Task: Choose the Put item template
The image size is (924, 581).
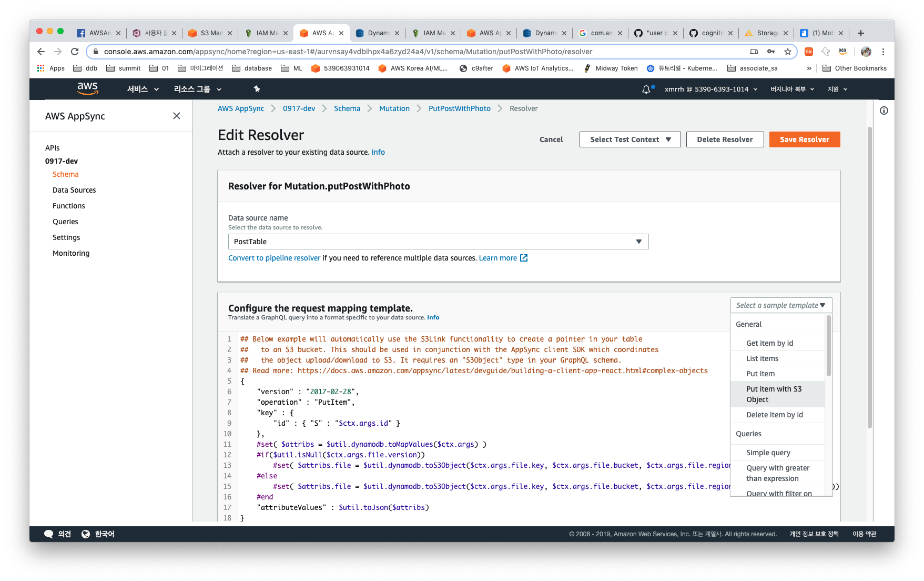Action: [777, 374]
